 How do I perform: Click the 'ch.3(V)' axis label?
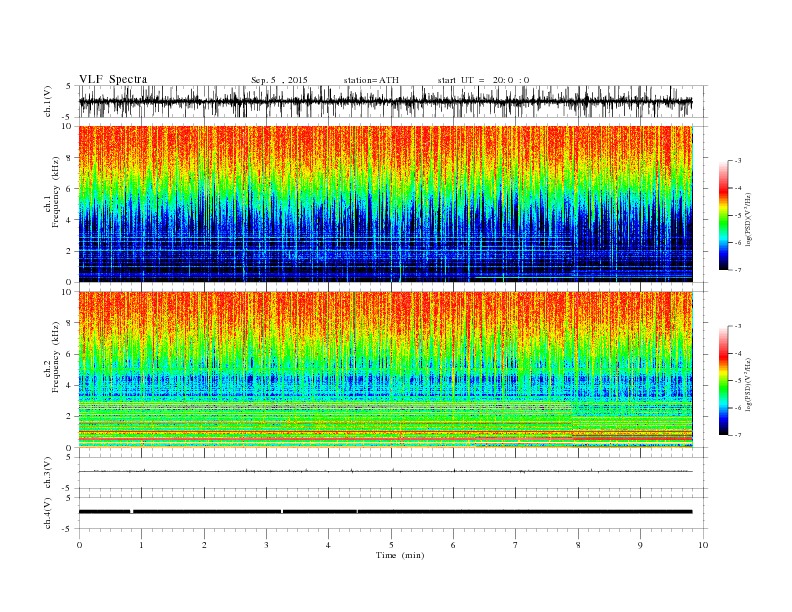tap(47, 473)
